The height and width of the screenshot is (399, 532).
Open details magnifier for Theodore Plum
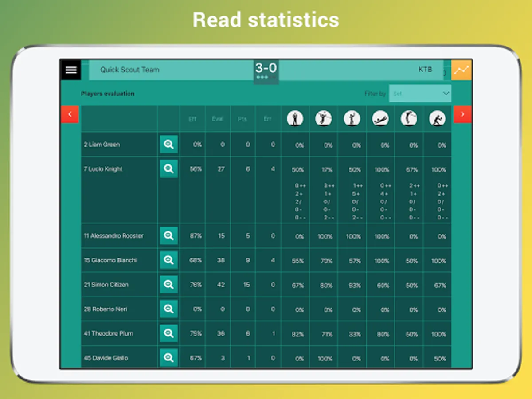tap(168, 333)
